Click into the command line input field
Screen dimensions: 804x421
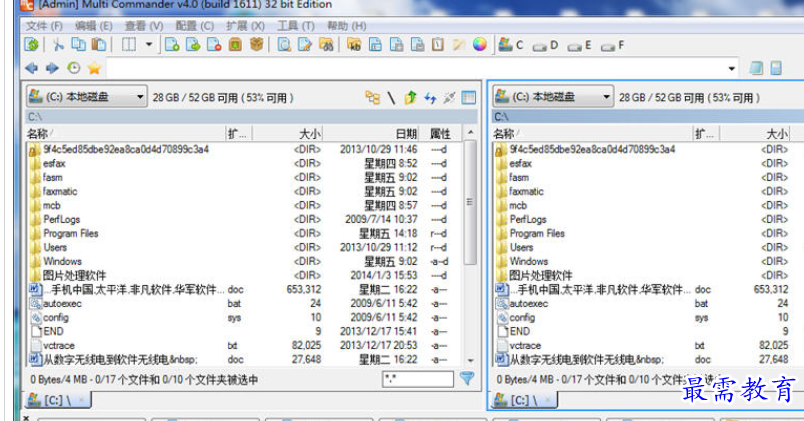click(x=415, y=68)
